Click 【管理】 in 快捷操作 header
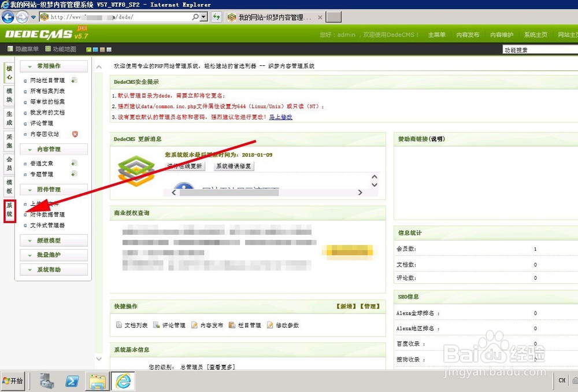This screenshot has width=578, height=392. click(x=370, y=306)
